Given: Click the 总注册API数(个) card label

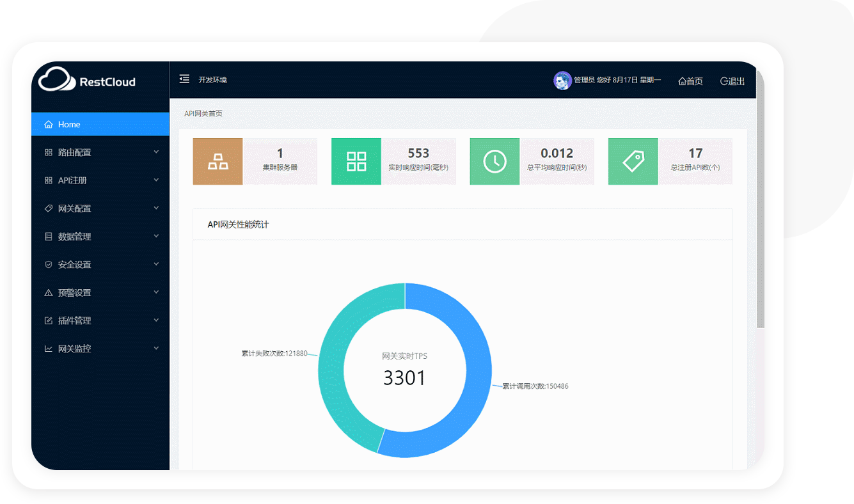Looking at the screenshot, I should tap(695, 168).
